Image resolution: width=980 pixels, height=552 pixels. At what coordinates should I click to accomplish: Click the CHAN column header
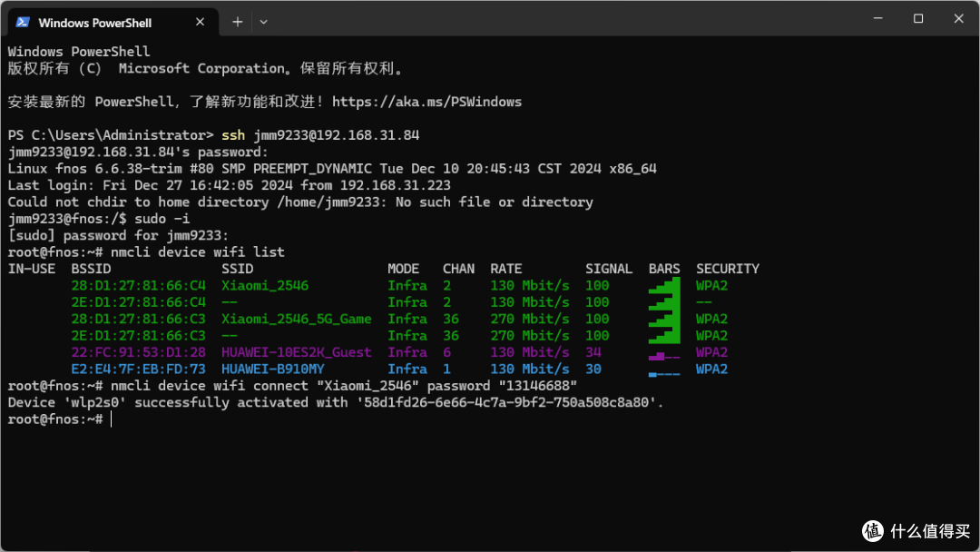[x=459, y=269]
